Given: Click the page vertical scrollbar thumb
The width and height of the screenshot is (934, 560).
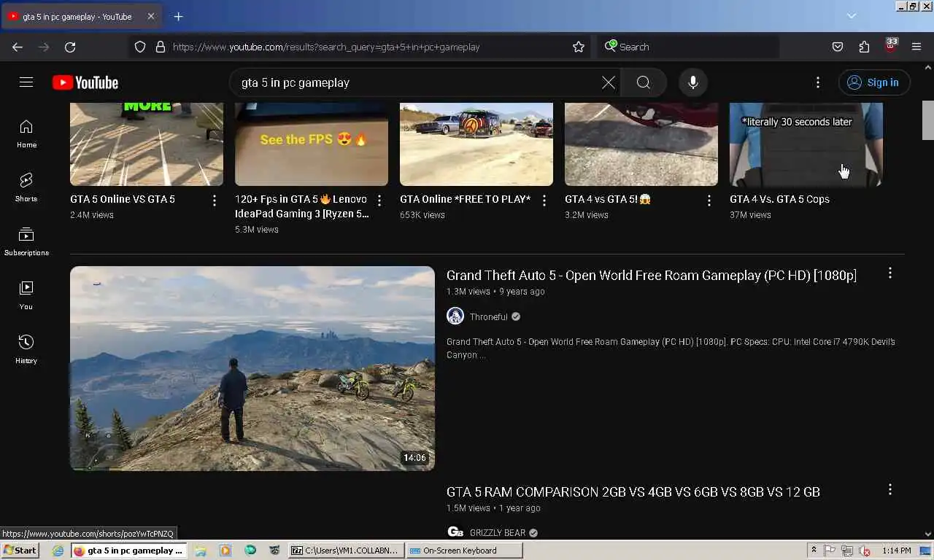Looking at the screenshot, I should pos(928,120).
